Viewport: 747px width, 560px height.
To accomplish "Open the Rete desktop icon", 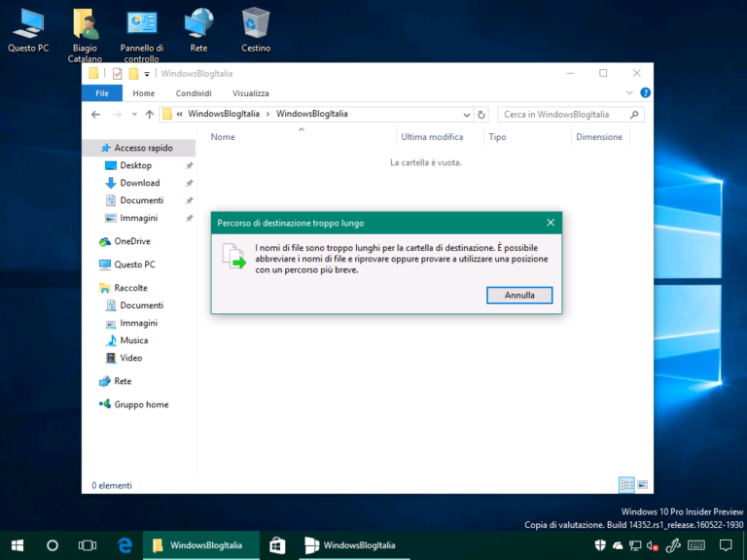I will click(198, 30).
